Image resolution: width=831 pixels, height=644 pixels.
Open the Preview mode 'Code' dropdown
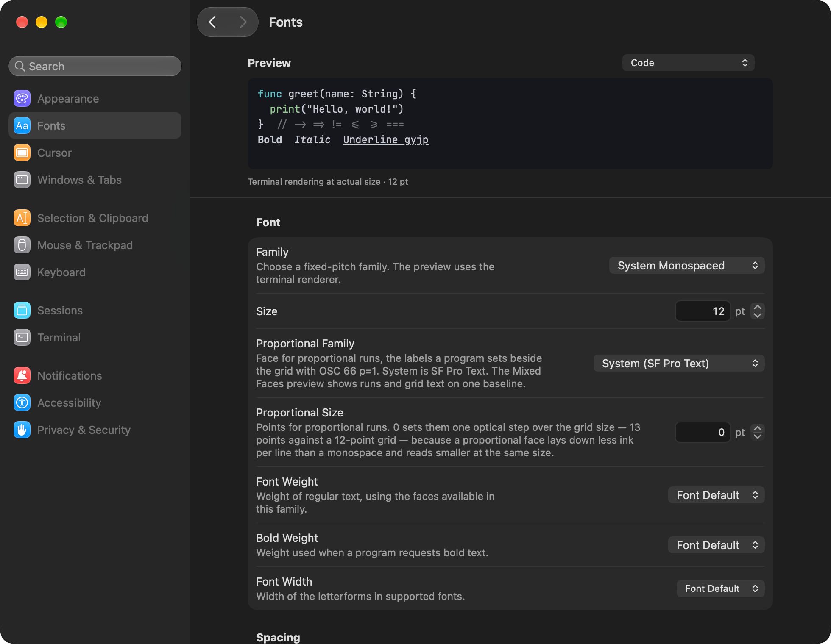pos(688,63)
